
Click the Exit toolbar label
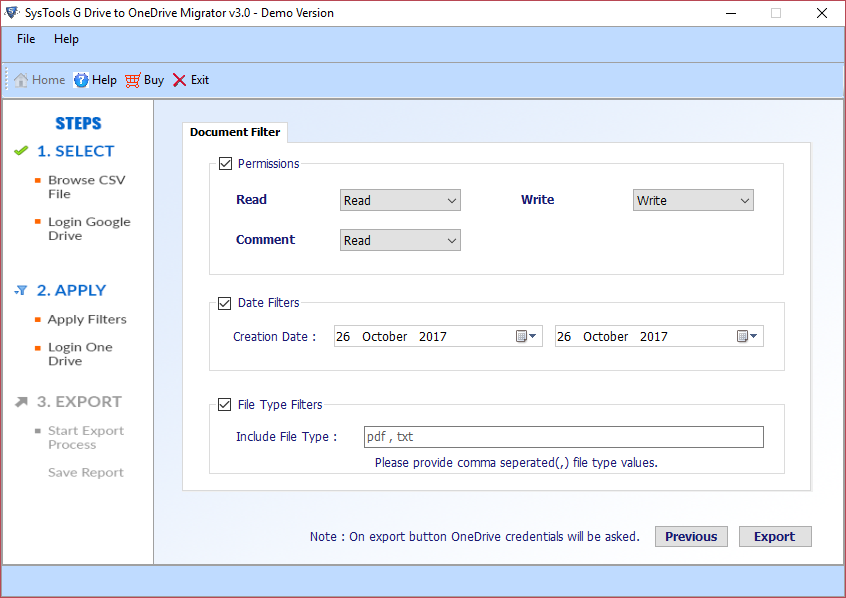click(x=200, y=80)
